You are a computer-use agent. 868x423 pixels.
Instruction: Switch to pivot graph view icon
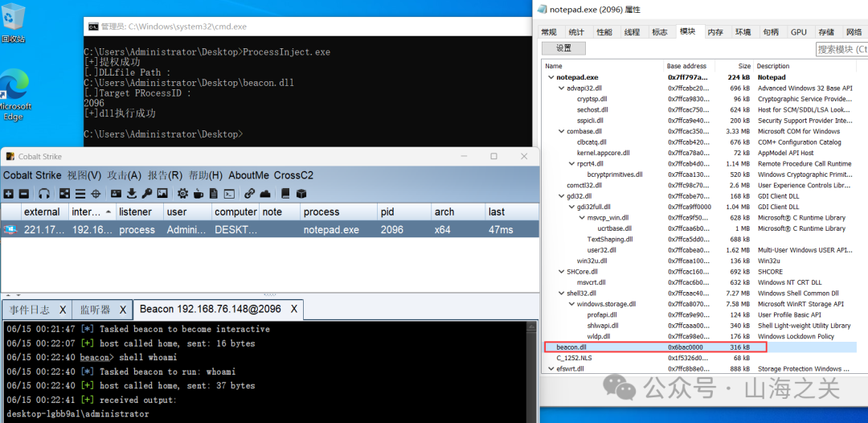65,194
